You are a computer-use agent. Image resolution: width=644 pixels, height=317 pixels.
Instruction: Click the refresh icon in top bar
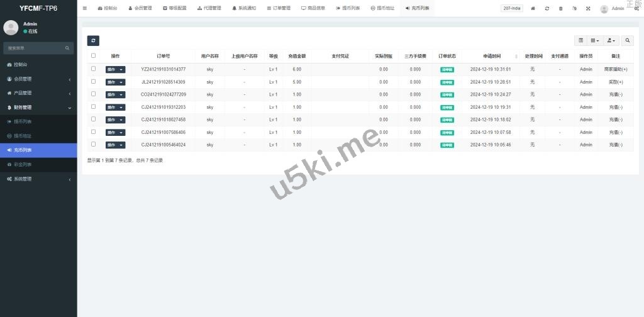point(547,8)
